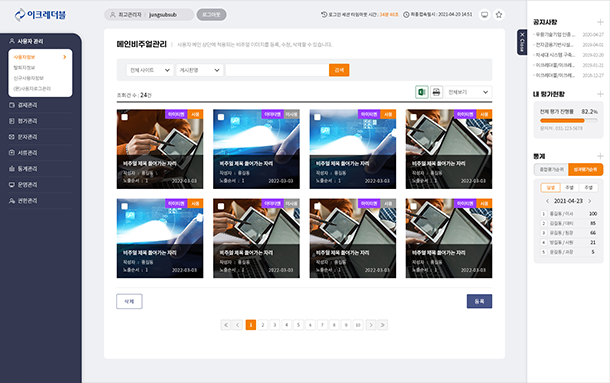Open the 전체보기 view dropdown
The image size is (610, 383).
coord(468,92)
